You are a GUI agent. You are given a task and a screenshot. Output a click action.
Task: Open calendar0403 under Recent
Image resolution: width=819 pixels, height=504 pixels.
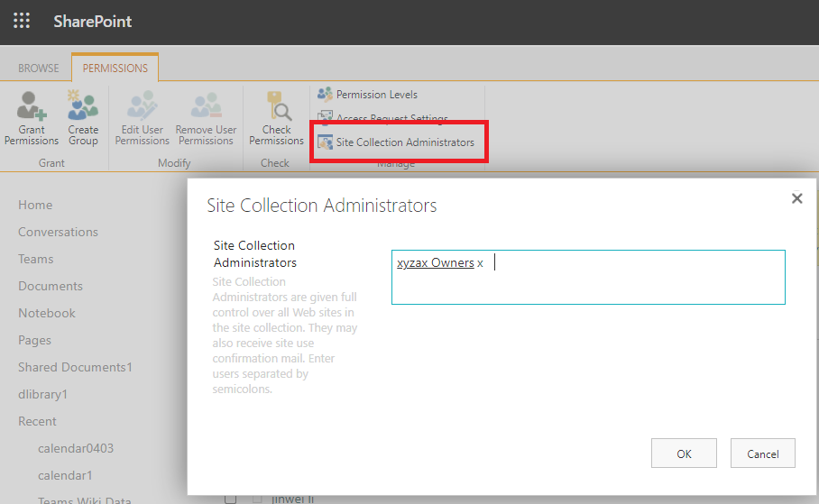(76, 449)
